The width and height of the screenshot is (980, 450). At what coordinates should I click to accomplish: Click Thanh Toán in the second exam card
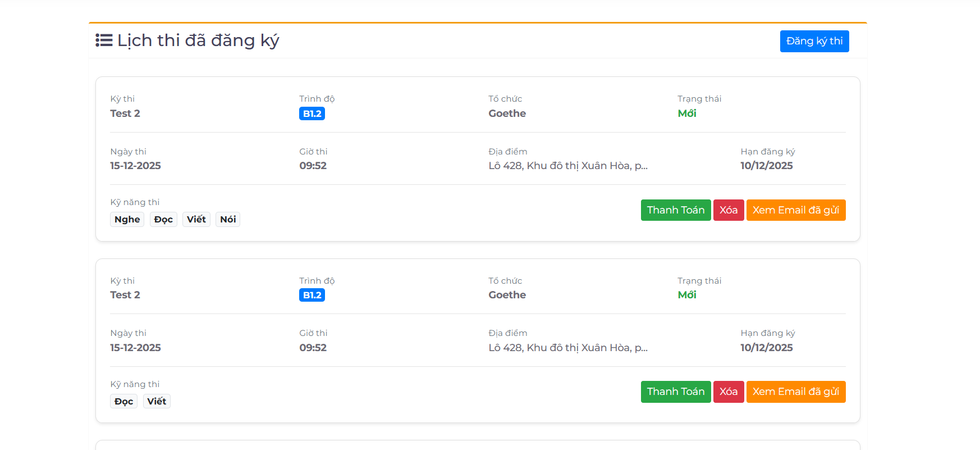(675, 392)
